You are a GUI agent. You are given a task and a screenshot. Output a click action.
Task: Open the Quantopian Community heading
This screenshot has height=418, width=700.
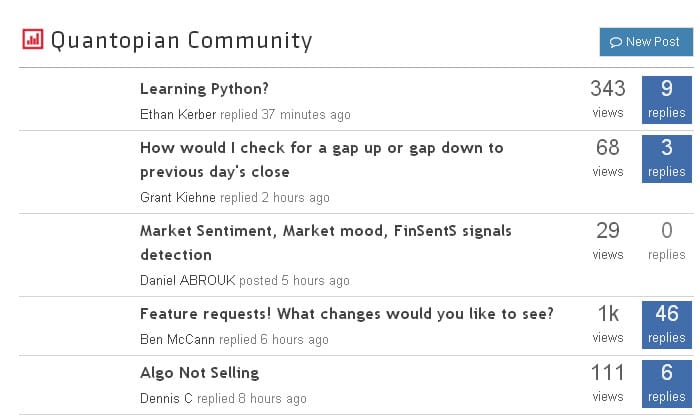(181, 41)
